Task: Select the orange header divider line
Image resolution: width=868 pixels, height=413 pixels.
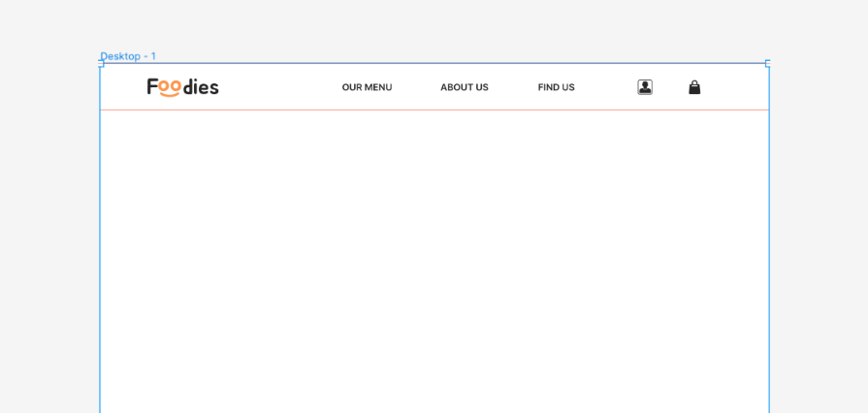Action: [x=434, y=110]
